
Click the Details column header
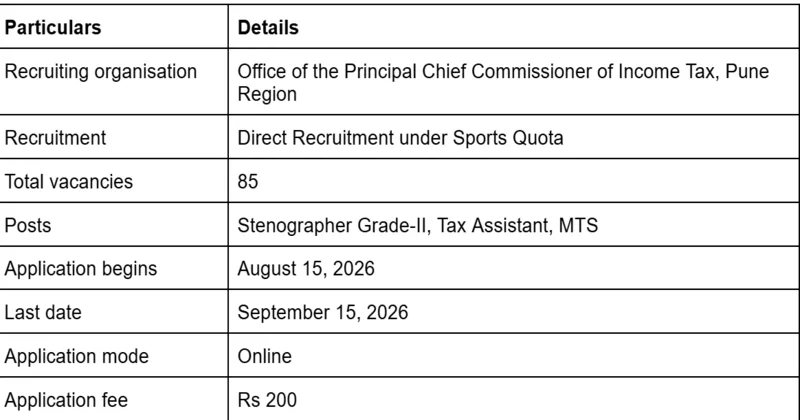point(268,28)
